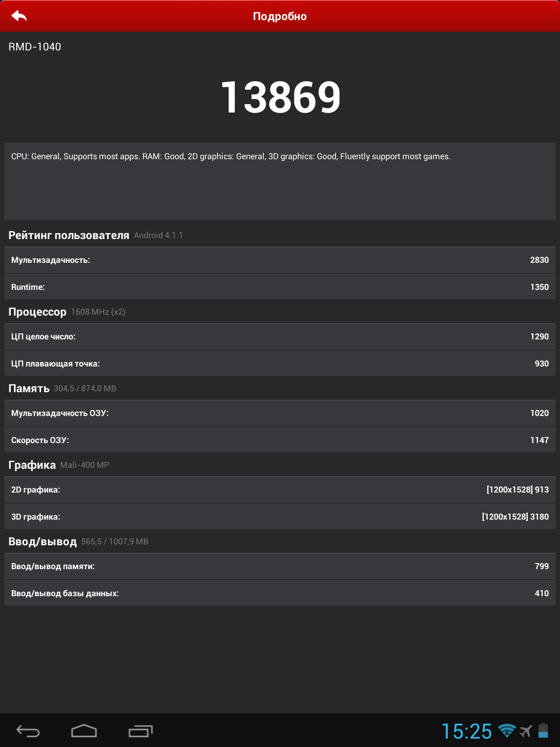Screen dimensions: 560x747
Task: Tap the 3D графика result row
Action: tap(280, 517)
